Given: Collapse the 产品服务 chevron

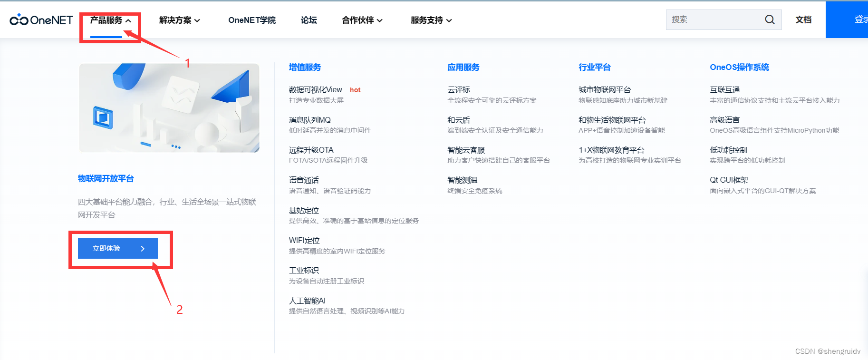Looking at the screenshot, I should pos(128,20).
